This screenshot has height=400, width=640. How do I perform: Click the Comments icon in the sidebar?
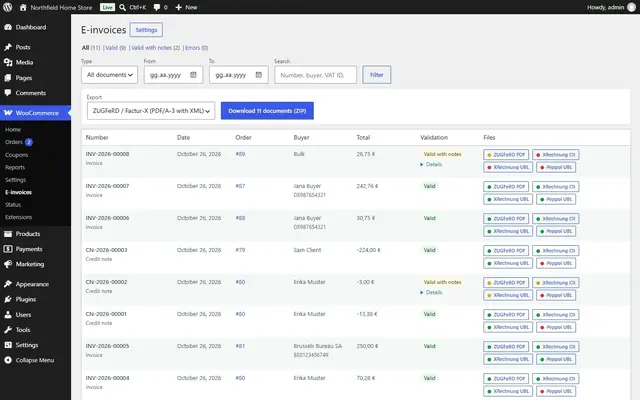[8, 93]
